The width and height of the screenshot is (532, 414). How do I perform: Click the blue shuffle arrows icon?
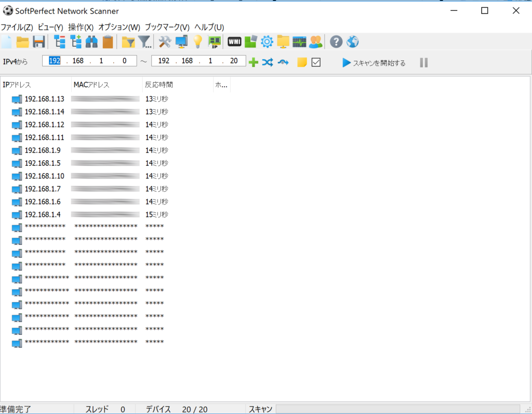click(x=268, y=62)
